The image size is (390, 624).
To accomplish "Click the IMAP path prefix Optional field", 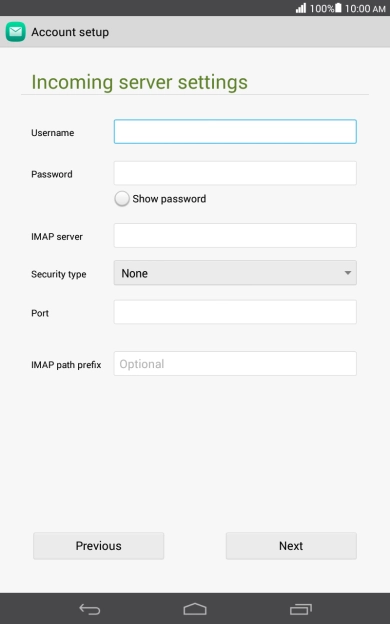I will 235,363.
